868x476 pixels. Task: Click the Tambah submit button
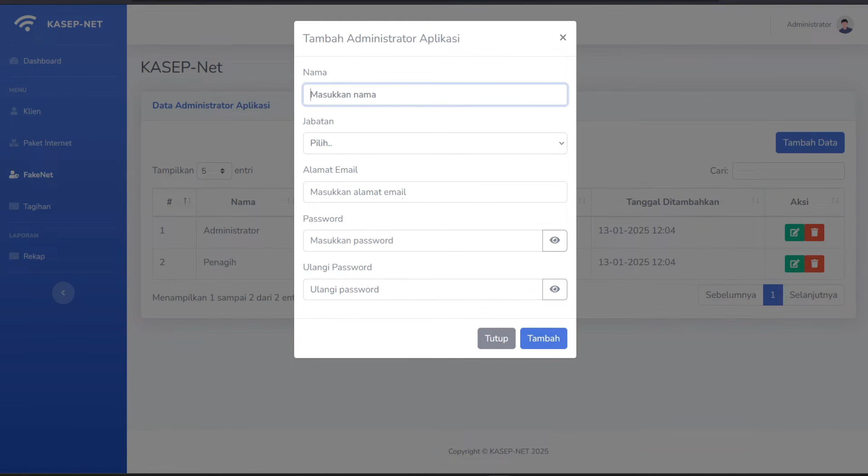click(543, 338)
